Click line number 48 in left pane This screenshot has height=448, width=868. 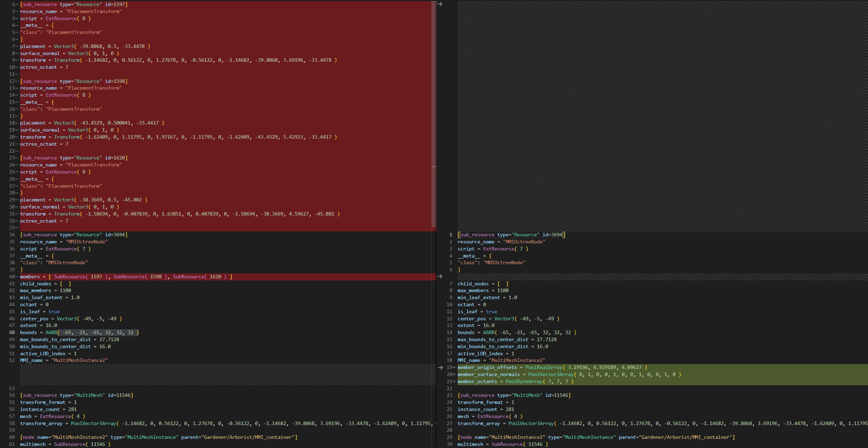[12, 332]
